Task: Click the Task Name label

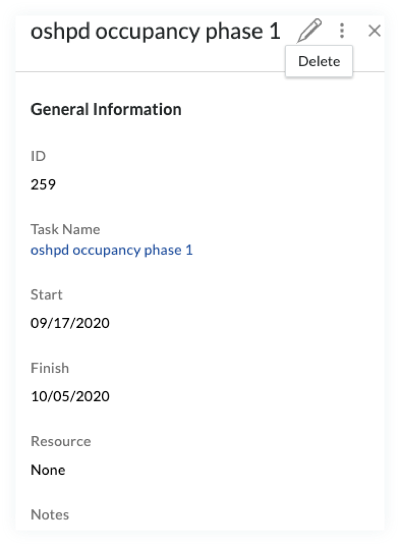Action: point(65,229)
